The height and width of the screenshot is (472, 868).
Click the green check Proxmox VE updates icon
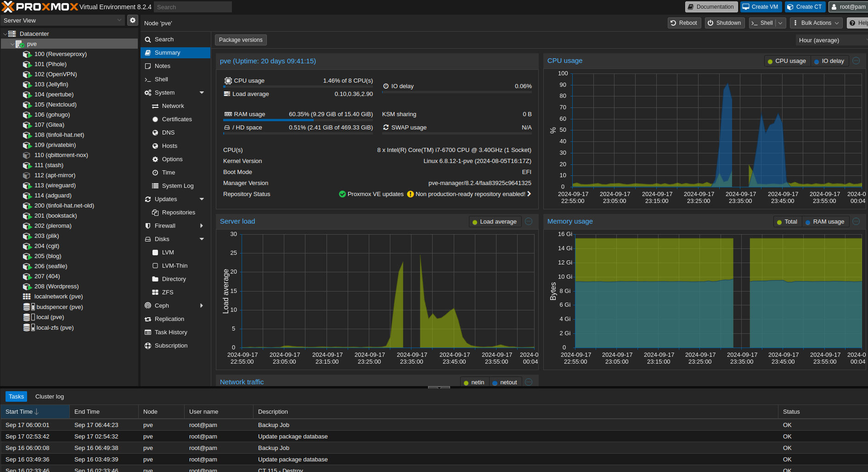342,194
